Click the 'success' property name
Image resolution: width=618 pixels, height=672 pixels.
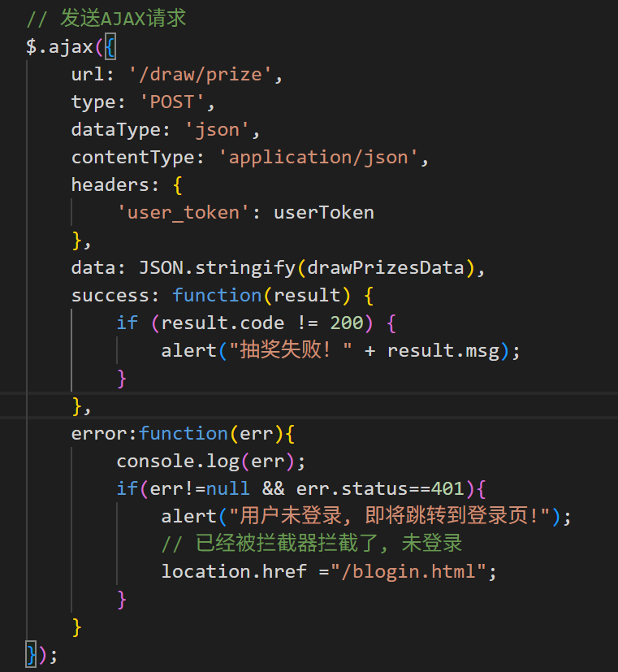(x=110, y=295)
